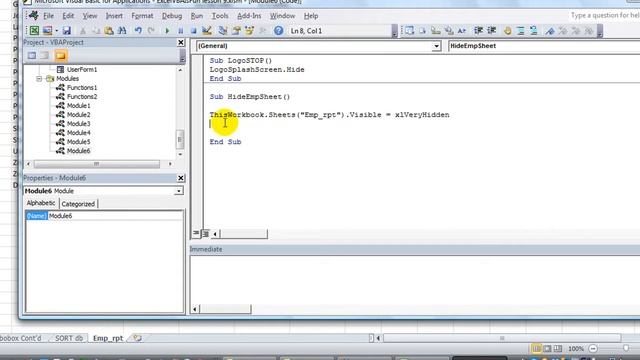Click the Full Module View button
Image resolution: width=640 pixels, height=360 pixels.
[x=205, y=233]
